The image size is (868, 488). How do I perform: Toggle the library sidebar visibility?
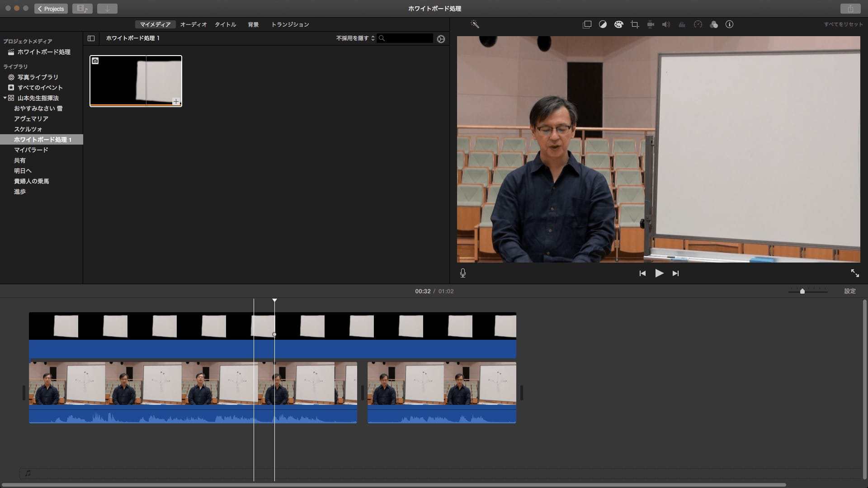pos(91,38)
